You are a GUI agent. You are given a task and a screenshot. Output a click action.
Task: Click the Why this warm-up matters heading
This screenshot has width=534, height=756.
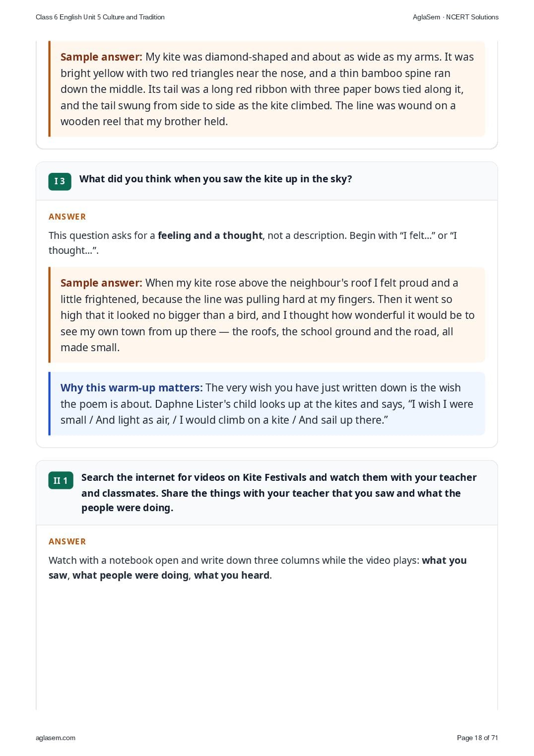[x=132, y=388]
